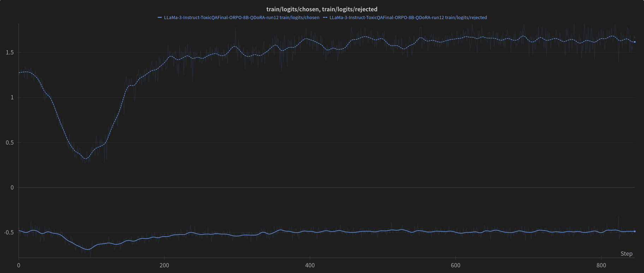Viewport: 644px width, 273px height.
Task: Click the y-axis label 1
Action: coord(12,97)
